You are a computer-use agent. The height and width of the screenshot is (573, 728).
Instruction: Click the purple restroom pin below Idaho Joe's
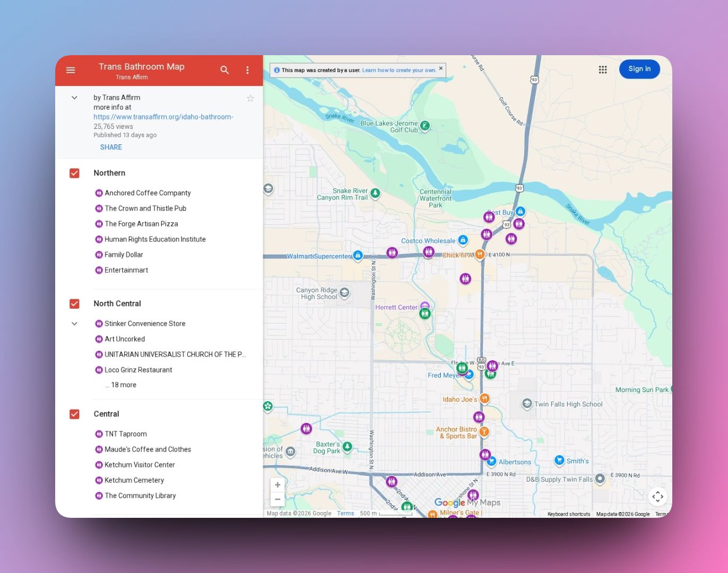tap(479, 417)
